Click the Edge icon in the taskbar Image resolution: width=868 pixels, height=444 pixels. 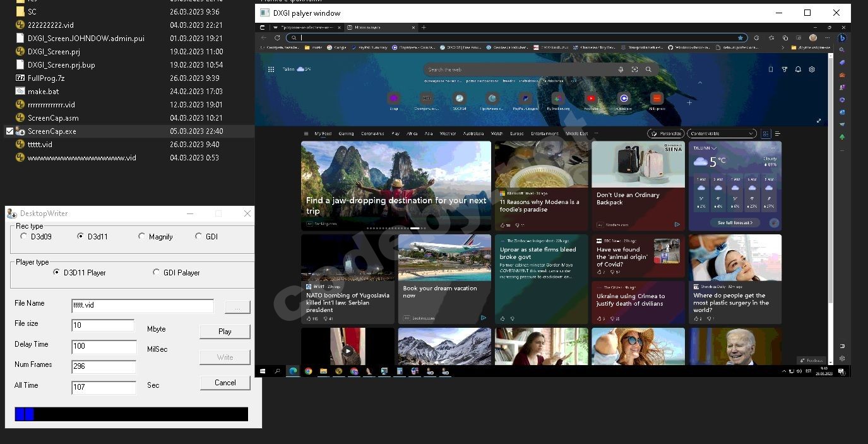pos(293,371)
